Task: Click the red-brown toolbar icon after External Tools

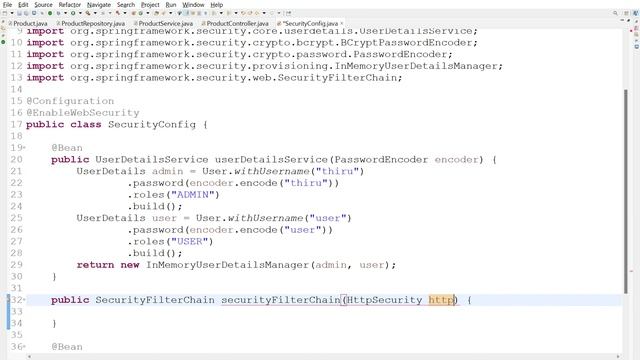Action: 117,13
